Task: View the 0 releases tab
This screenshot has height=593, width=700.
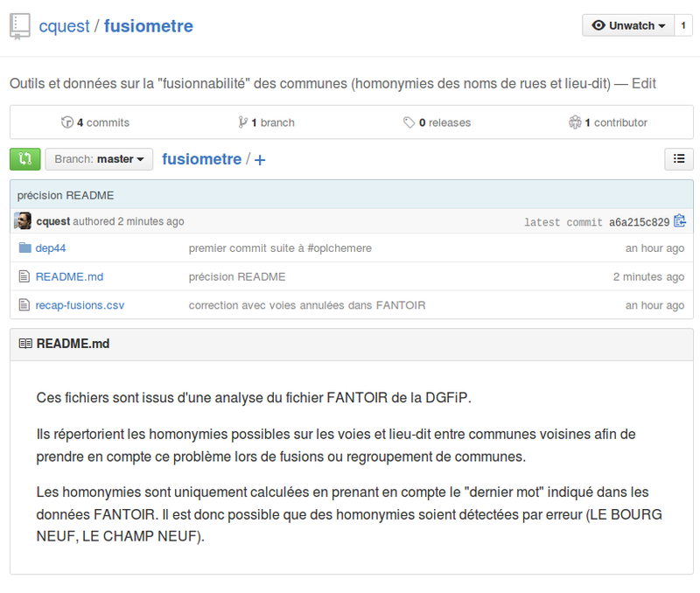Action: (437, 122)
